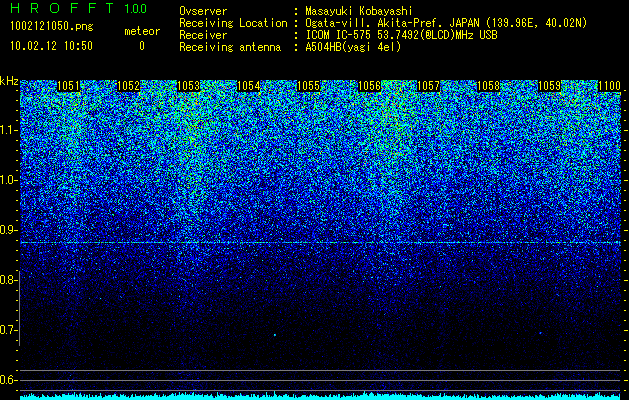Click the Ogata-vill. Akita-Pref. JAPAN location value
Image resolution: width=629 pixels, height=400 pixels.
pyautogui.click(x=446, y=23)
